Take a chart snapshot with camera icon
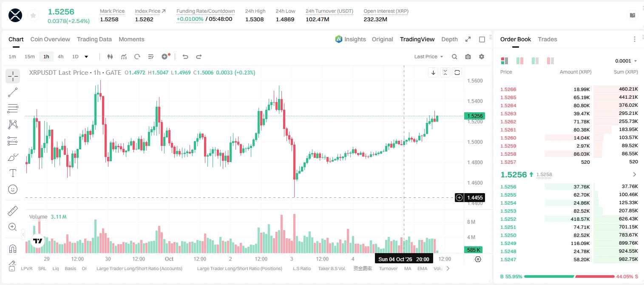Screen dimensions: 644x285 468,57
